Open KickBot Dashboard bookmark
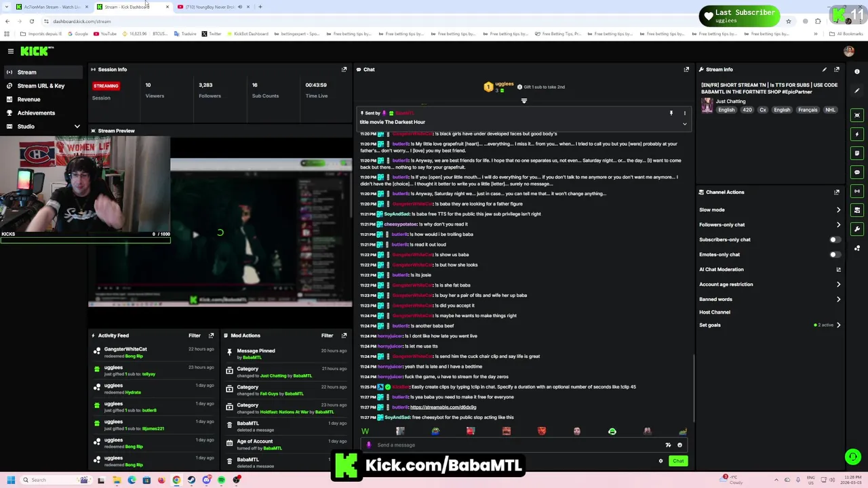868x488 pixels. 248,34
